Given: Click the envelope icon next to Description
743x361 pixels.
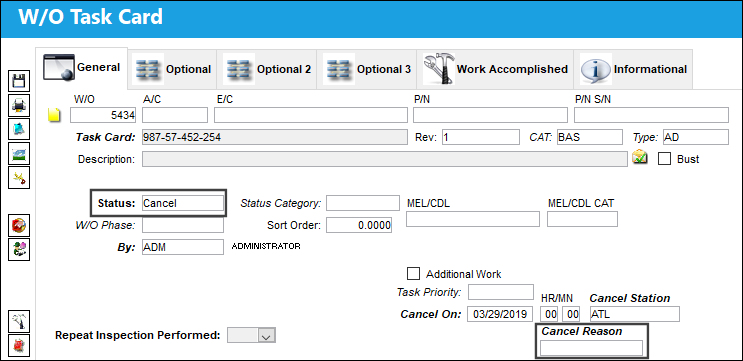Looking at the screenshot, I should pos(640,158).
